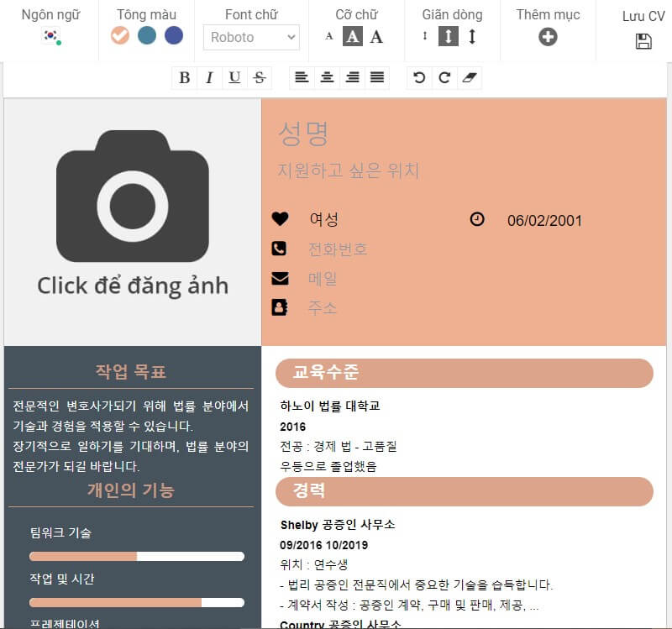Click the eraser clear-format icon

point(470,78)
